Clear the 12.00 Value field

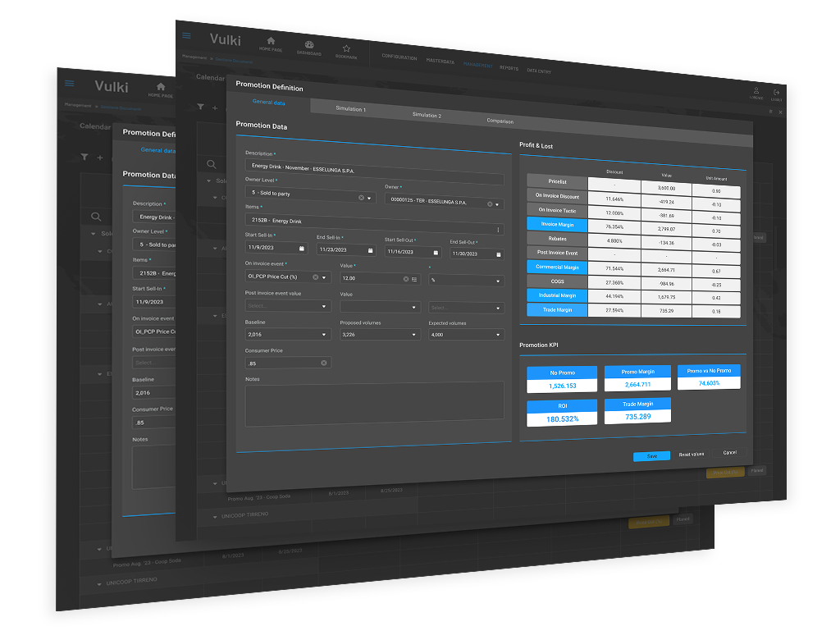pyautogui.click(x=406, y=279)
